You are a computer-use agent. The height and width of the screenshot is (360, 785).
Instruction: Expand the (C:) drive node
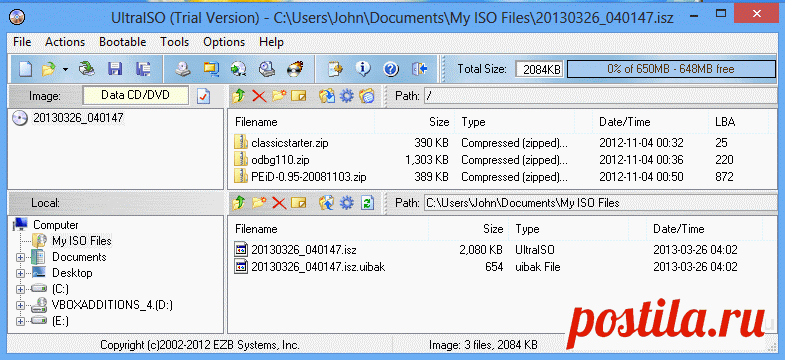pyautogui.click(x=21, y=289)
